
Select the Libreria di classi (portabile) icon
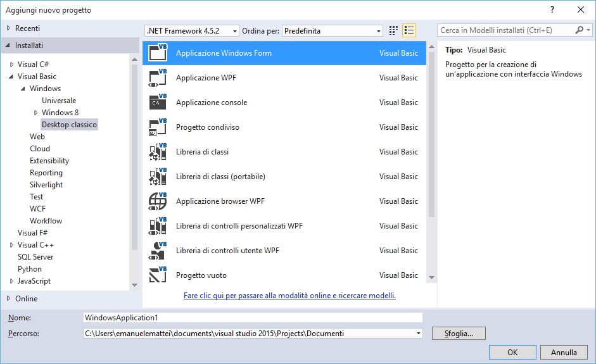158,176
